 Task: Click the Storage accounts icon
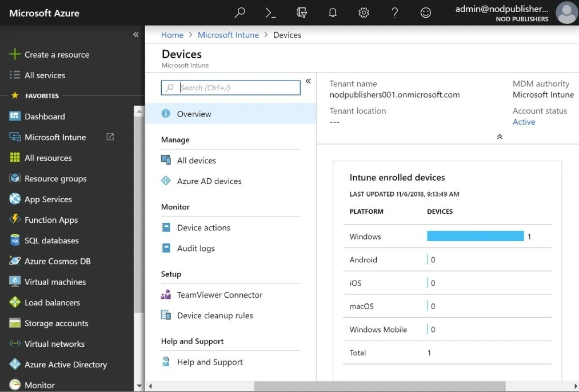pyautogui.click(x=15, y=323)
